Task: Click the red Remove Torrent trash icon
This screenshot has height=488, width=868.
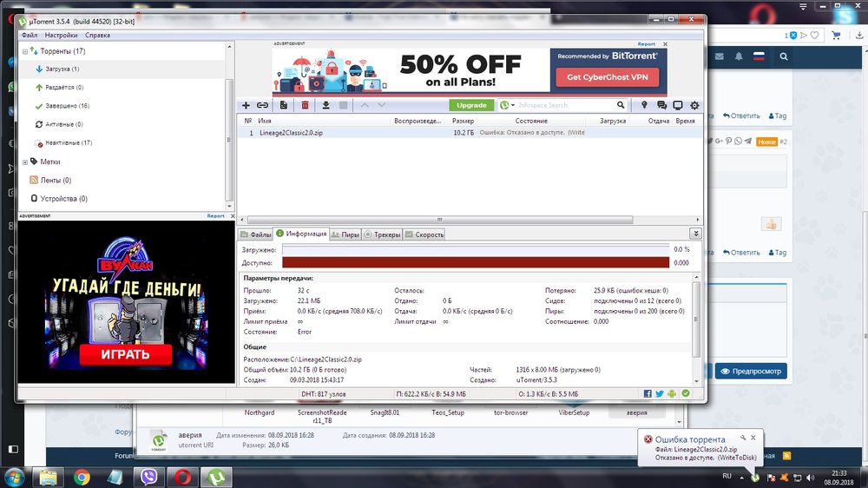Action: 305,105
